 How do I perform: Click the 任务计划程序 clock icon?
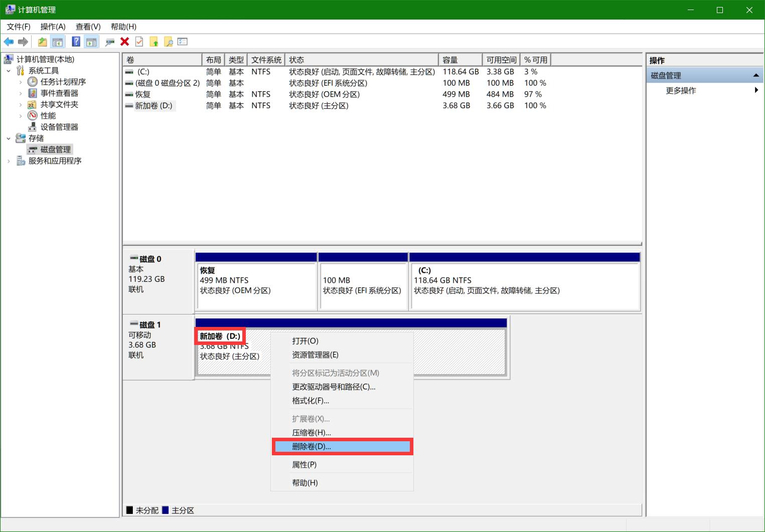pos(33,82)
